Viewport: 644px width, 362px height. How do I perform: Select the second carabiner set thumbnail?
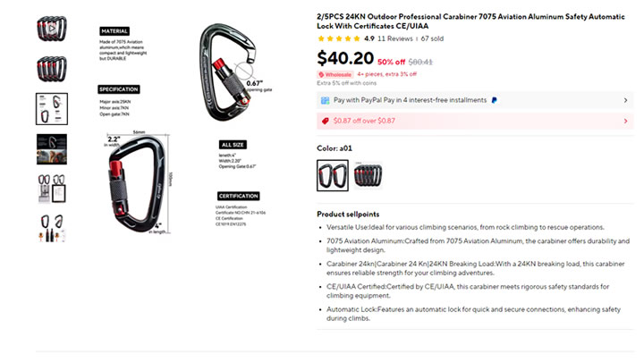52,69
